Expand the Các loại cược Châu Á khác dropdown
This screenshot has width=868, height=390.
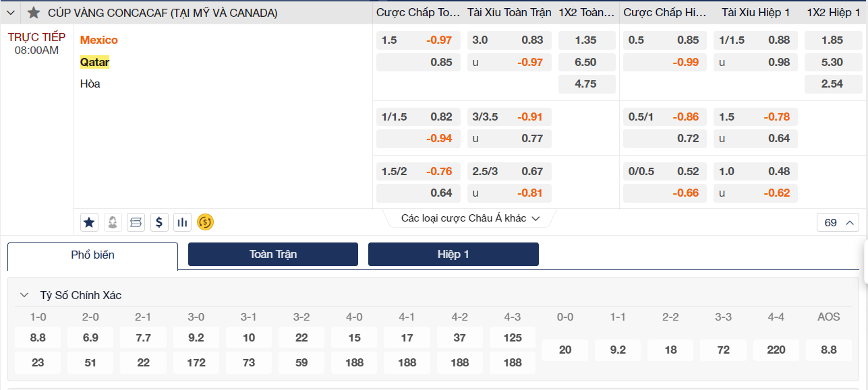[470, 218]
